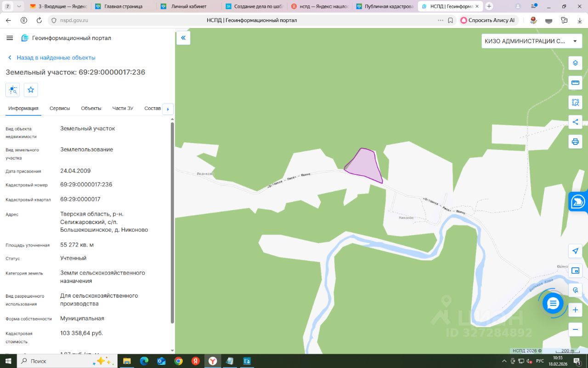Open a new browser tab
Viewport: 588px width, 368px height.
click(x=489, y=6)
